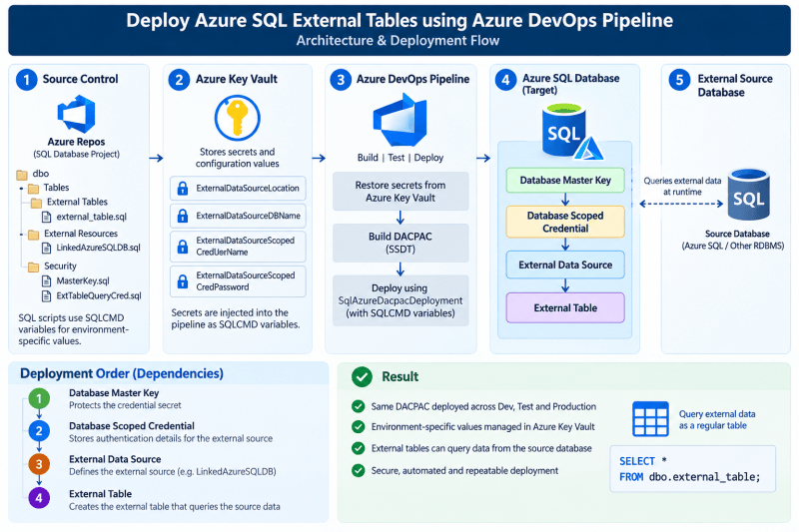Click the SELECT * FROM dbo.external_table code box
Screen dimensions: 799x532
tap(693, 469)
